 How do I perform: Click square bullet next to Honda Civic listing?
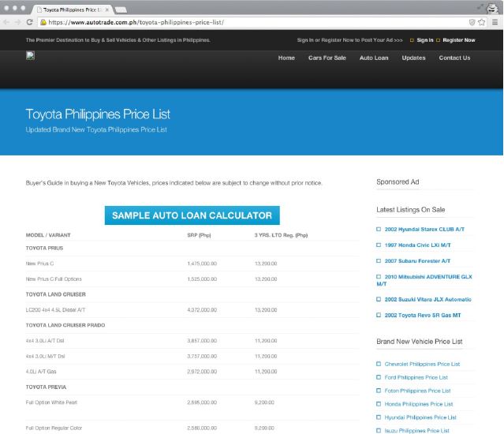point(379,245)
